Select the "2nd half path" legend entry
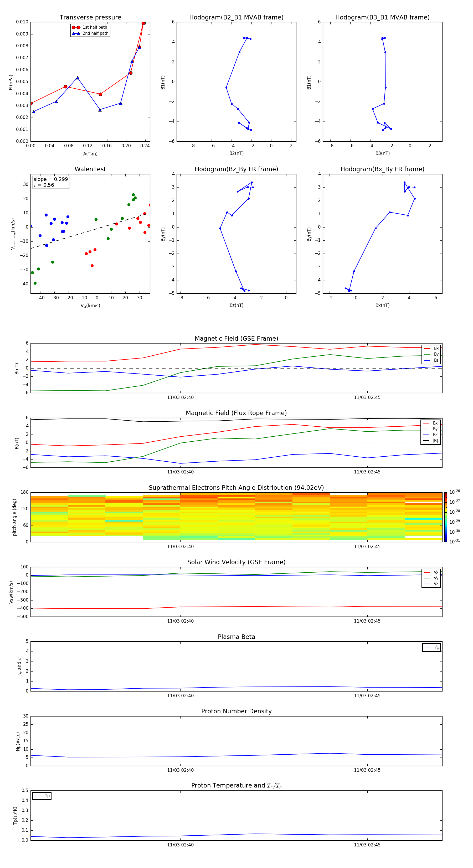Image resolution: width=473 pixels, height=868 pixels. (x=90, y=33)
